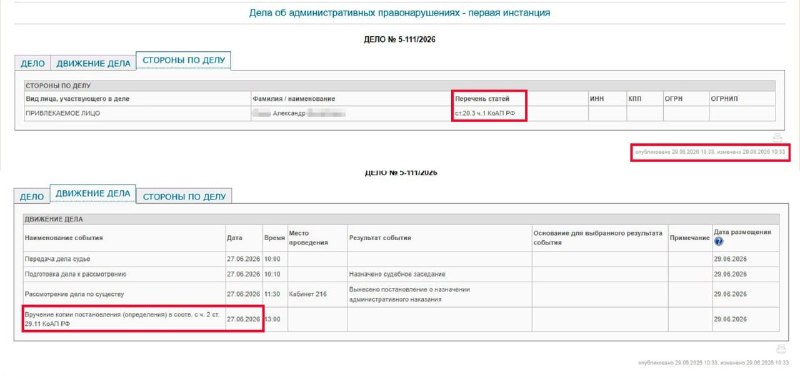Click the Время column header
Viewport: 800px width, 379px height.
pyautogui.click(x=274, y=238)
